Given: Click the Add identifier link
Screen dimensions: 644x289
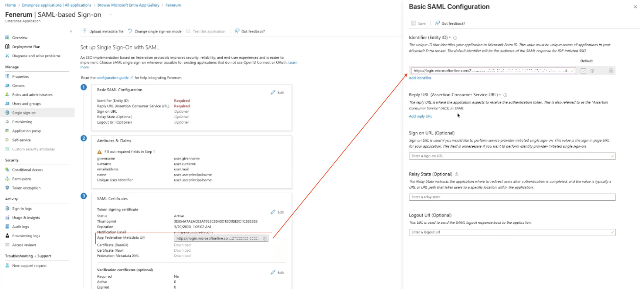Looking at the screenshot, I should coord(420,78).
